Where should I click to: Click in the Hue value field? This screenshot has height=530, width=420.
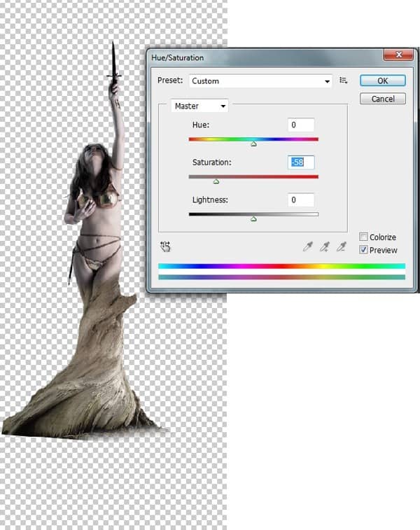[301, 125]
